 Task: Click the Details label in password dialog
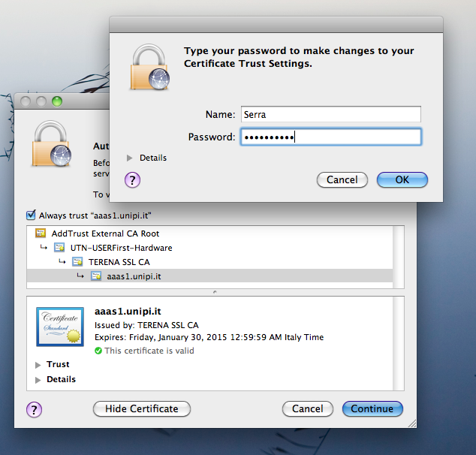[x=153, y=158]
